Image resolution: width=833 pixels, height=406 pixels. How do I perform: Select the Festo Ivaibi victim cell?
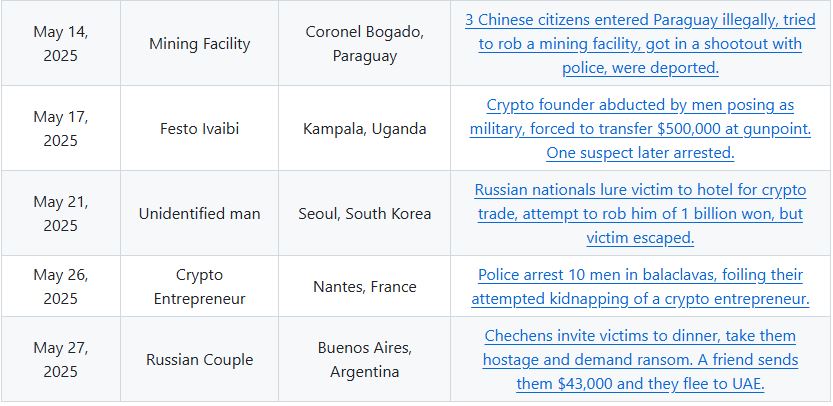pyautogui.click(x=200, y=129)
